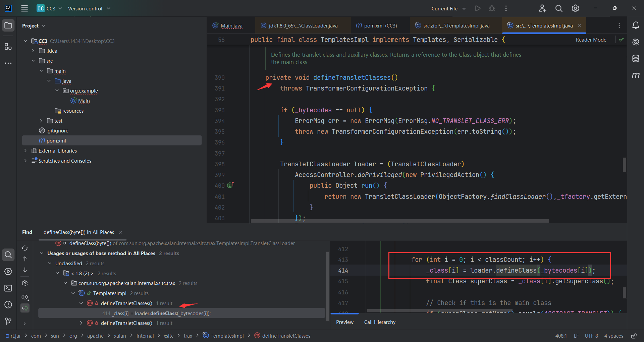Run the current file
Image resolution: width=644 pixels, height=342 pixels.
[478, 8]
